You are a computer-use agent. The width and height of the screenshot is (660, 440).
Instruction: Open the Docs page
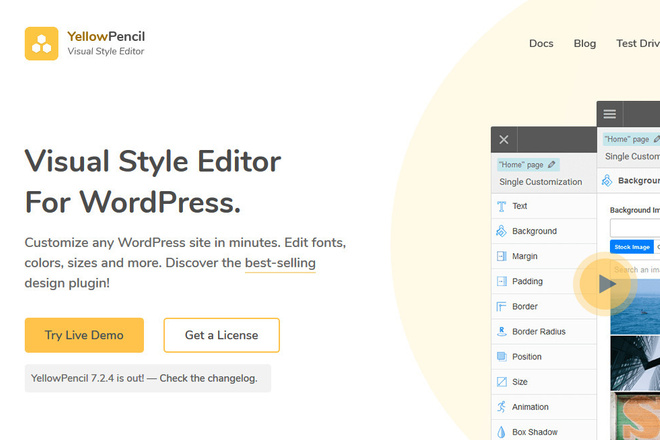tap(541, 43)
